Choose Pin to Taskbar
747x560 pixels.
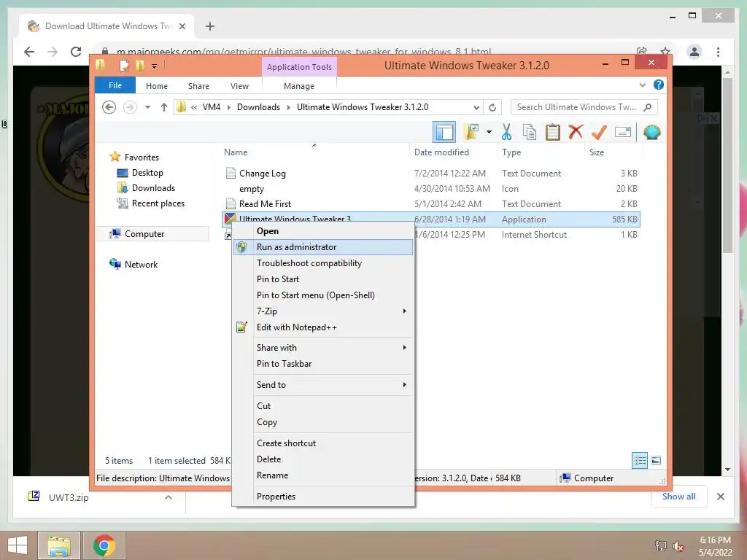point(323,364)
